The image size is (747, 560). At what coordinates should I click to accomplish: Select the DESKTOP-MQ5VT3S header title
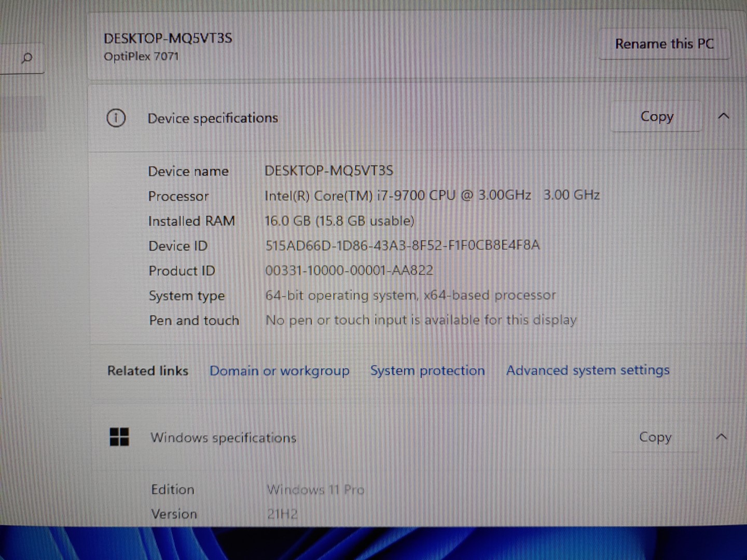(168, 38)
